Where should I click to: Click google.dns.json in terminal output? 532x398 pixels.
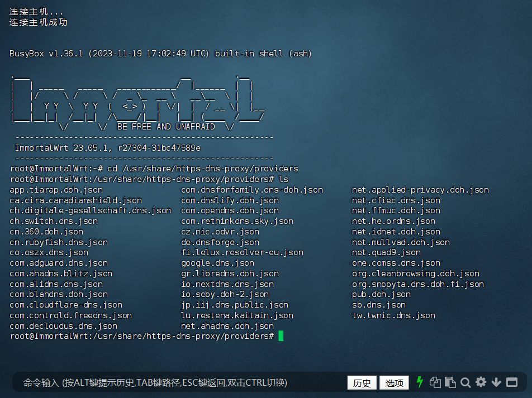pos(217,263)
